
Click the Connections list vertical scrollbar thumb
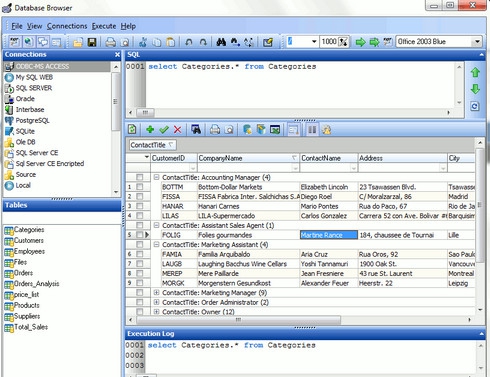[x=115, y=101]
